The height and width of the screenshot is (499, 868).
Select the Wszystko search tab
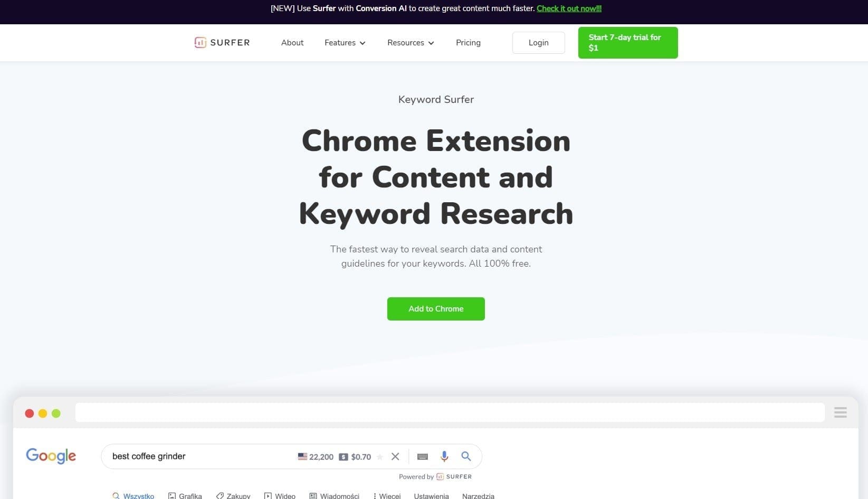(133, 496)
